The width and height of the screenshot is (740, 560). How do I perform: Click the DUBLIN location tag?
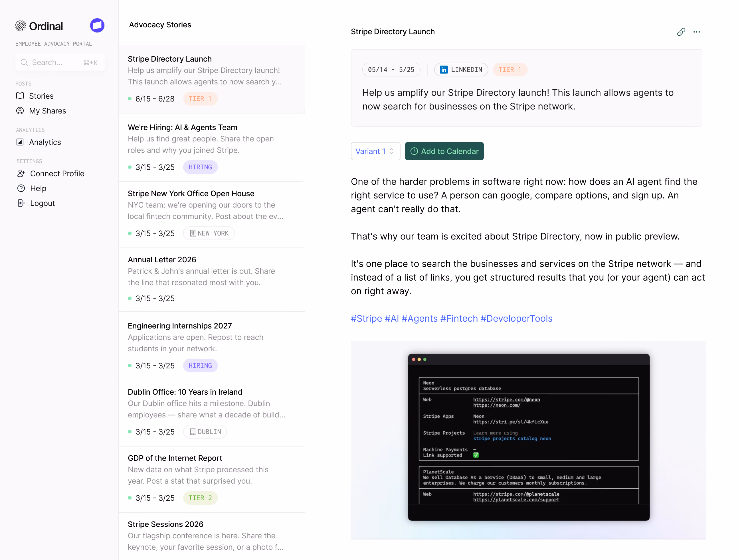pos(205,432)
